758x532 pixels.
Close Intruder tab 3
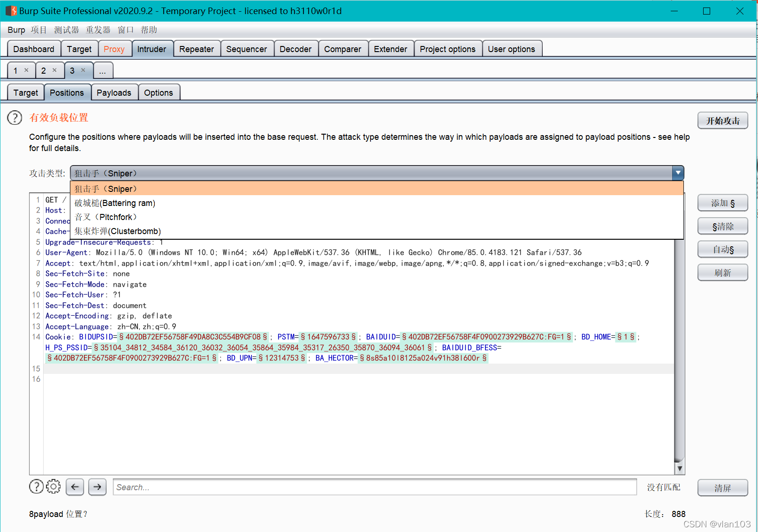click(x=83, y=70)
